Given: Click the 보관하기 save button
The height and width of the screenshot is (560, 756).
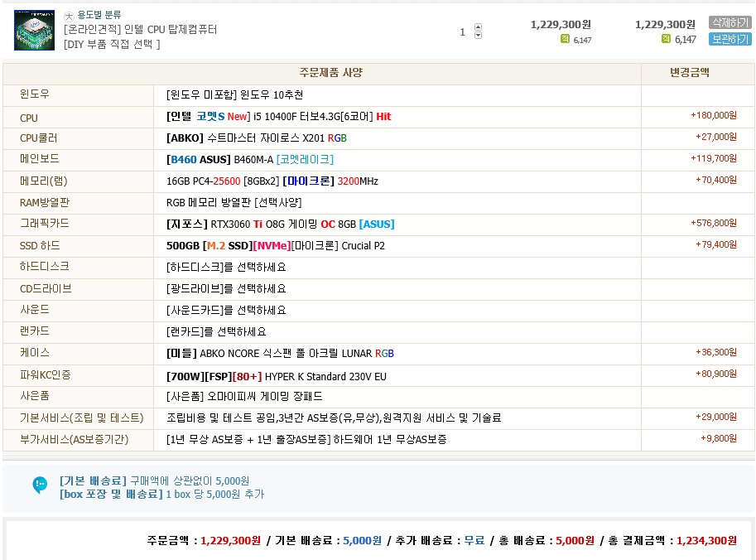Looking at the screenshot, I should point(730,39).
